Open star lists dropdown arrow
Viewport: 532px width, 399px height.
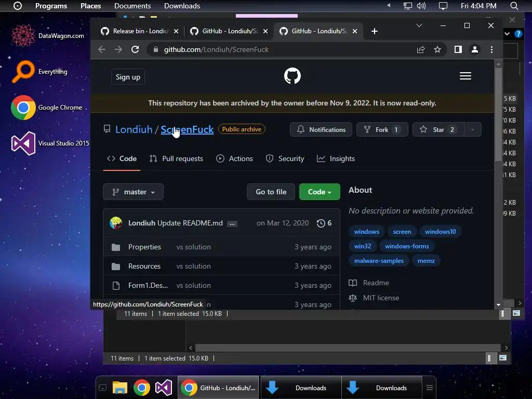(472, 129)
